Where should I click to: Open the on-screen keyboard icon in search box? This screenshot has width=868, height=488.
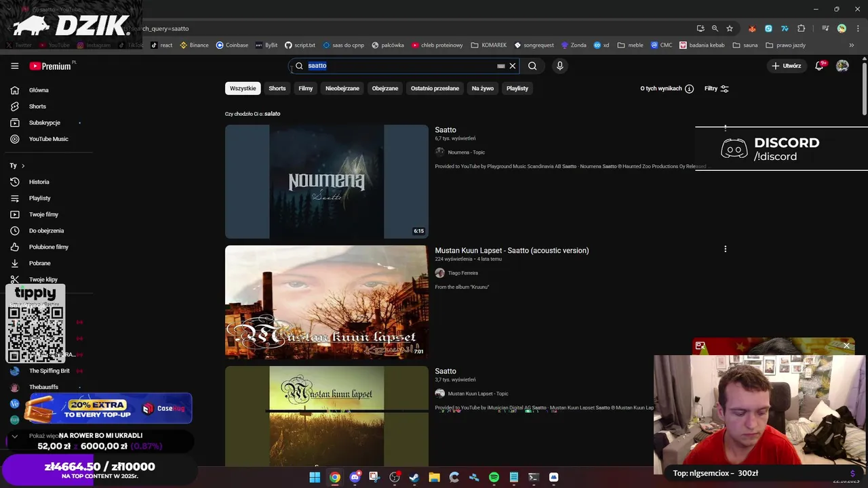pyautogui.click(x=501, y=66)
